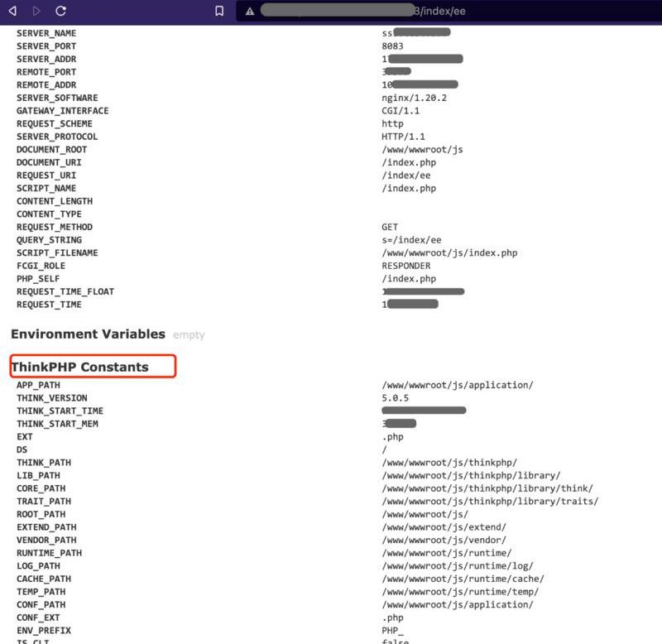662x644 pixels.
Task: Click the 'empty' label beside Environment Variables
Action: coord(189,335)
